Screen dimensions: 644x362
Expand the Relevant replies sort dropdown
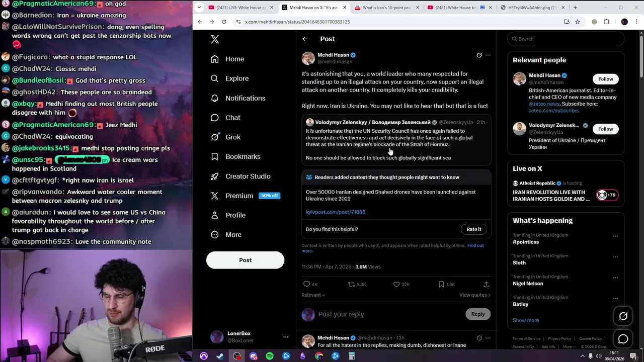(313, 295)
